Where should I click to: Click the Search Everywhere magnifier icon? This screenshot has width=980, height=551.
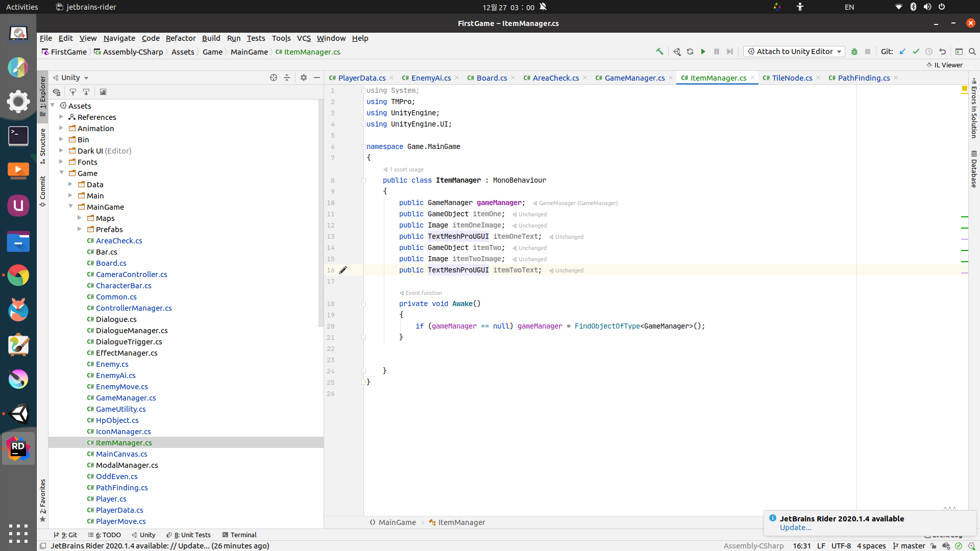pyautogui.click(x=972, y=52)
